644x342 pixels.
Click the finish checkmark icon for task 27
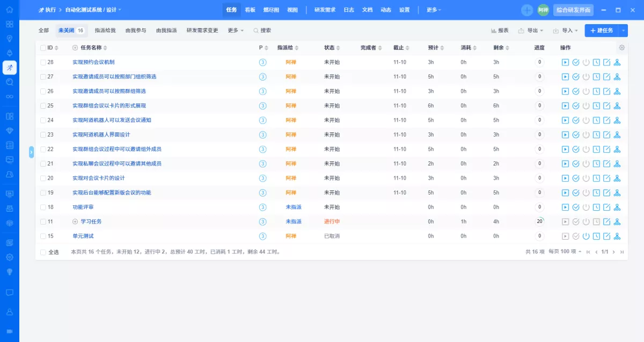tap(576, 77)
